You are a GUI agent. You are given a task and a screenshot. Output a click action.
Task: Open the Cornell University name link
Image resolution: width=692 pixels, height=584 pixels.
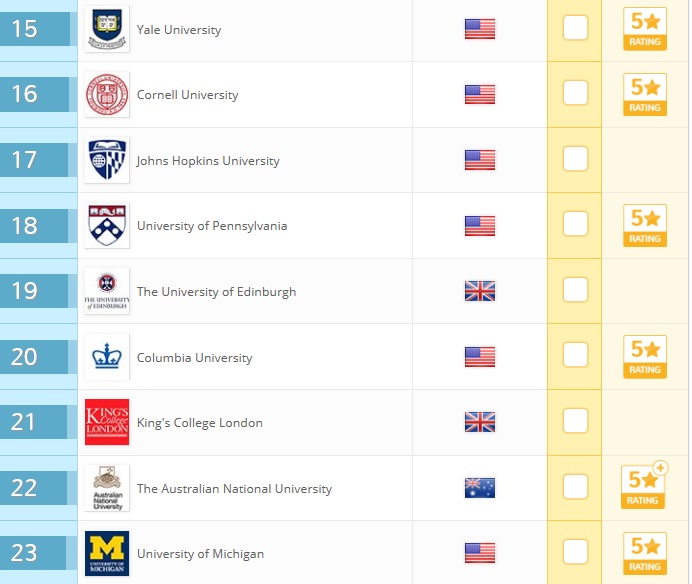188,95
